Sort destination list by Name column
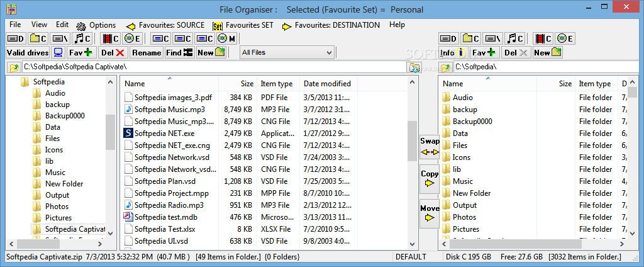Image resolution: width=644 pixels, height=267 pixels. click(x=488, y=84)
